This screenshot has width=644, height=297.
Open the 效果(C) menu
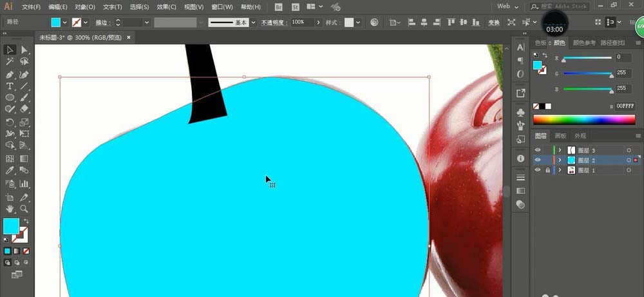point(166,7)
